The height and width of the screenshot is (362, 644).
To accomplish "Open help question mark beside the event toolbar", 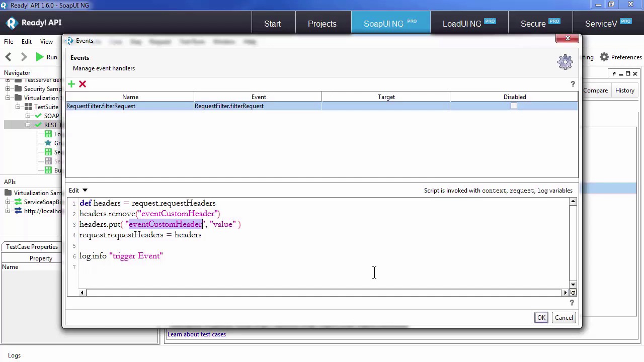I will [x=573, y=84].
